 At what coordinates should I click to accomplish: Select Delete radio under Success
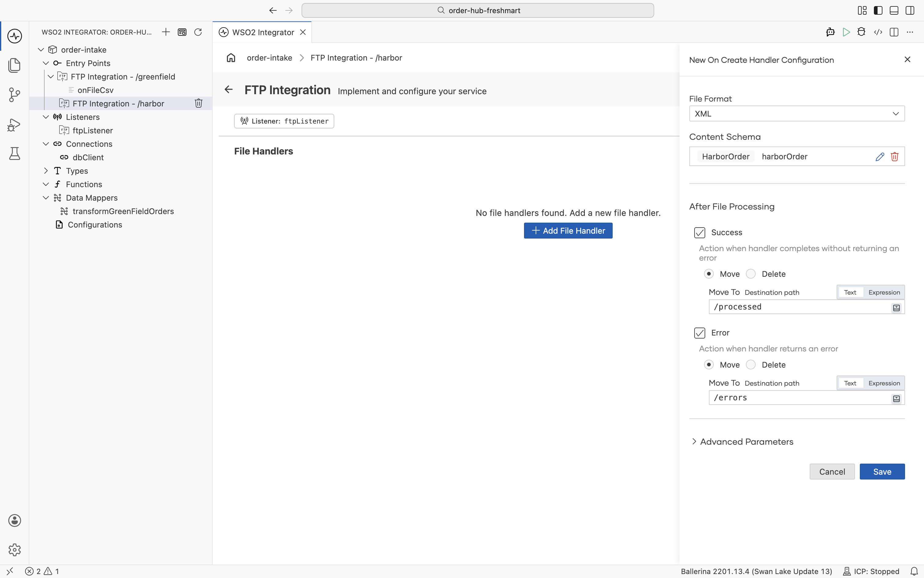(751, 274)
